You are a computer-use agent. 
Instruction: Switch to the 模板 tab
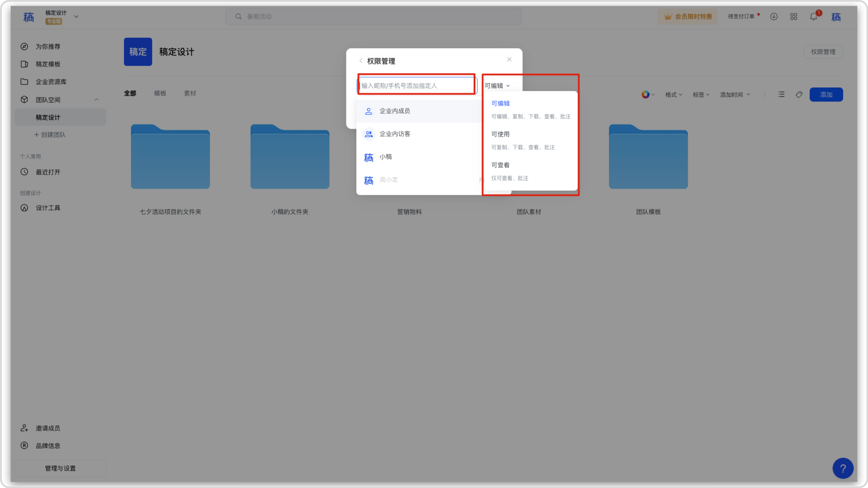click(160, 93)
